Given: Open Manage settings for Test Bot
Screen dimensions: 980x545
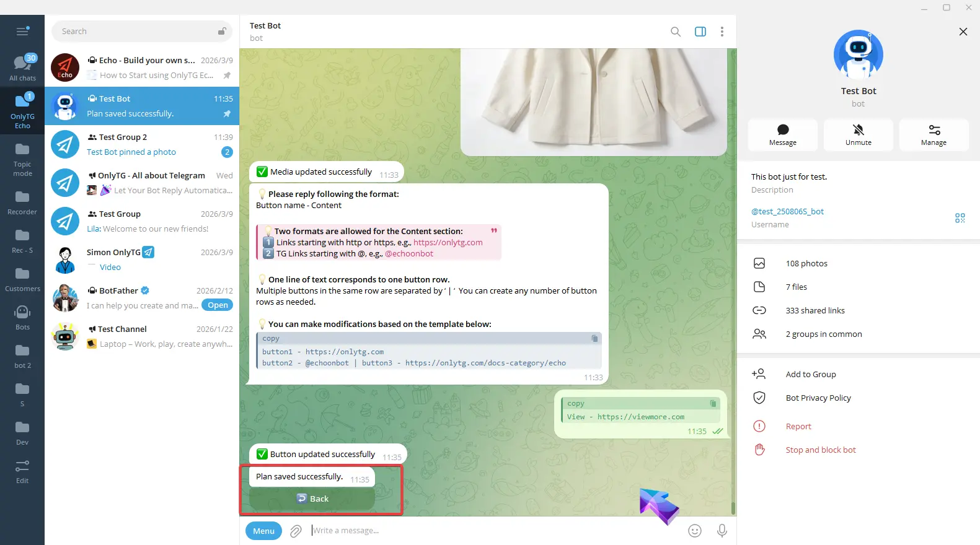Looking at the screenshot, I should (x=934, y=134).
